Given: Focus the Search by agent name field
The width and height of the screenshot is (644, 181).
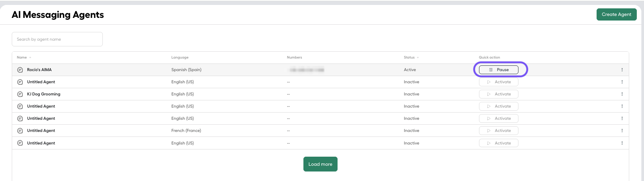Looking at the screenshot, I should tap(57, 39).
